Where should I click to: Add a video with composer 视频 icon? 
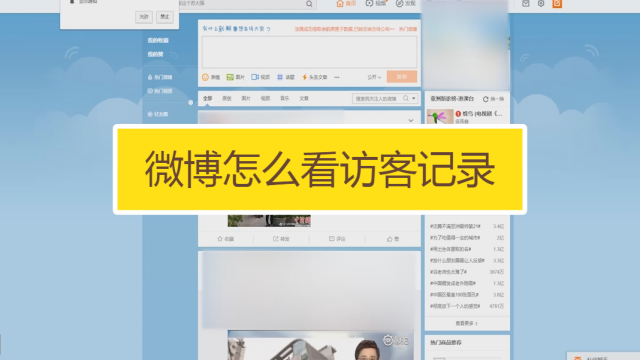(x=260, y=77)
